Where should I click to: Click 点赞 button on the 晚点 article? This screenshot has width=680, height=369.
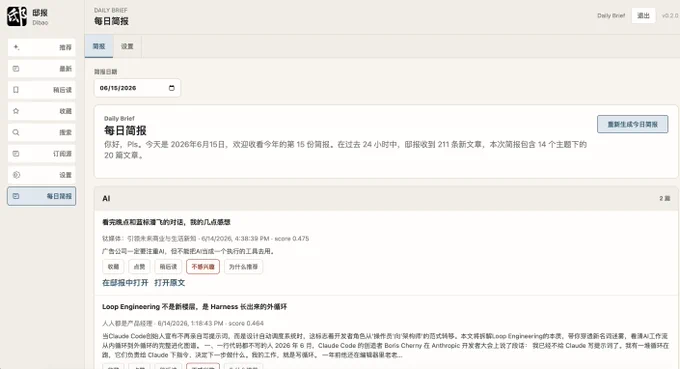click(139, 267)
